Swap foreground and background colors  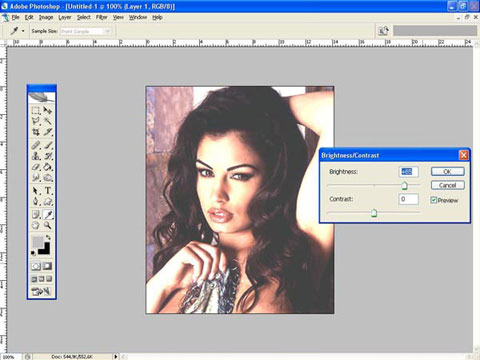(x=49, y=237)
